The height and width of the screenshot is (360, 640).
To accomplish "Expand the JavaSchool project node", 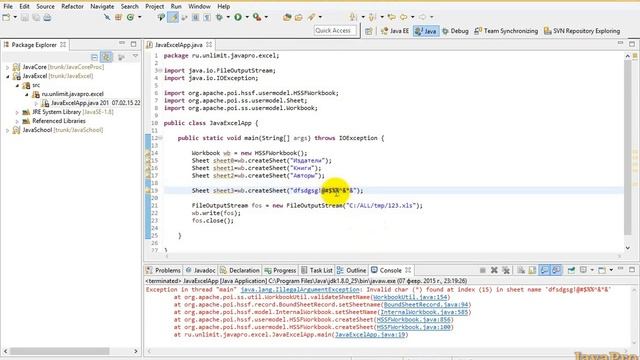I will (7, 130).
